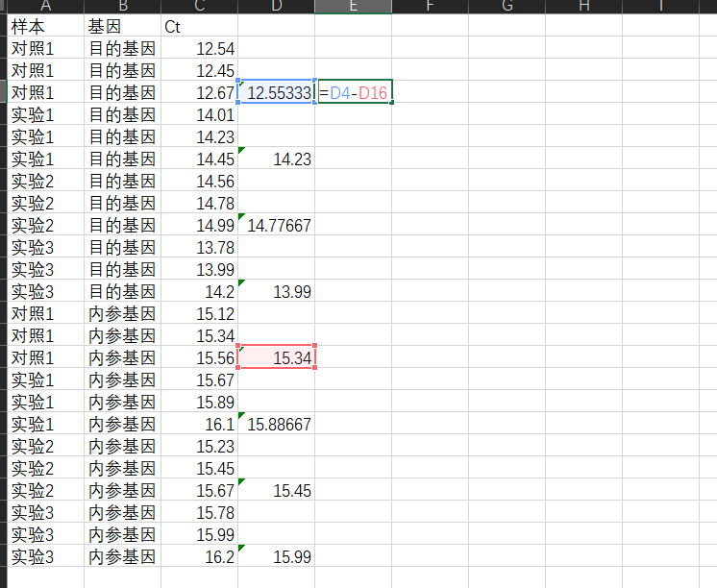Select column C header
Screen dimensions: 717x588
point(199,7)
